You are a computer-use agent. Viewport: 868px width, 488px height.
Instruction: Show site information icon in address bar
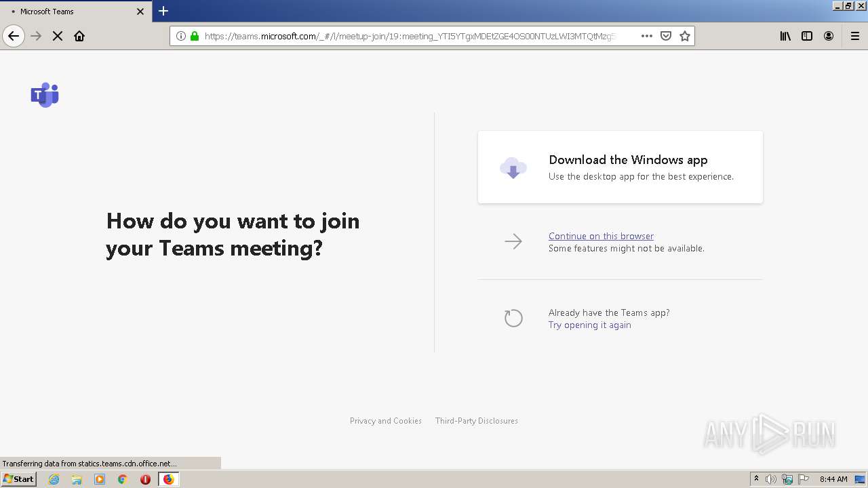181,36
